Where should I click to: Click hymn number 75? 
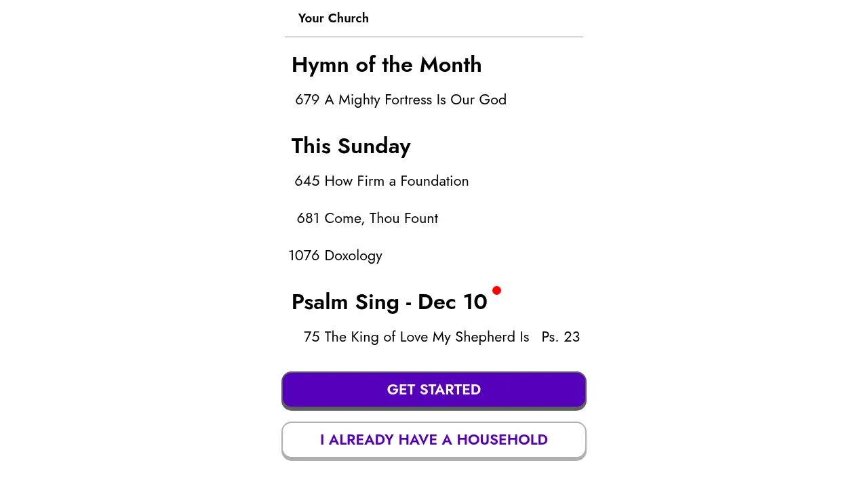312,337
